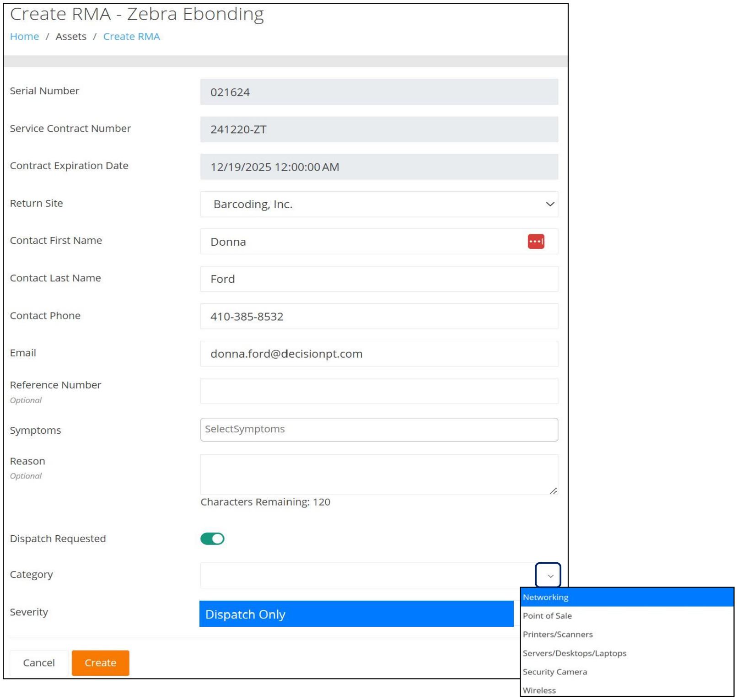Screen dimensions: 737x700
Task: Click the empty Reference Number field
Action: coord(379,391)
